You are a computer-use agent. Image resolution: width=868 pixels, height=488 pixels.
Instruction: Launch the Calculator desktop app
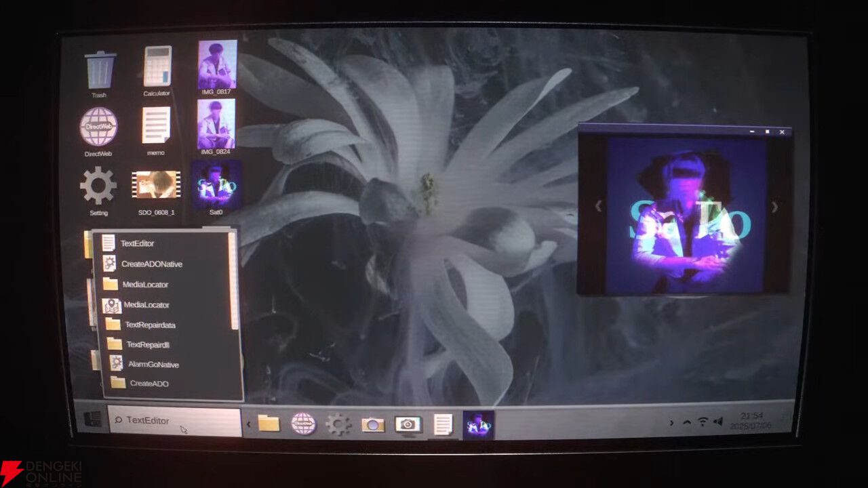[x=157, y=66]
